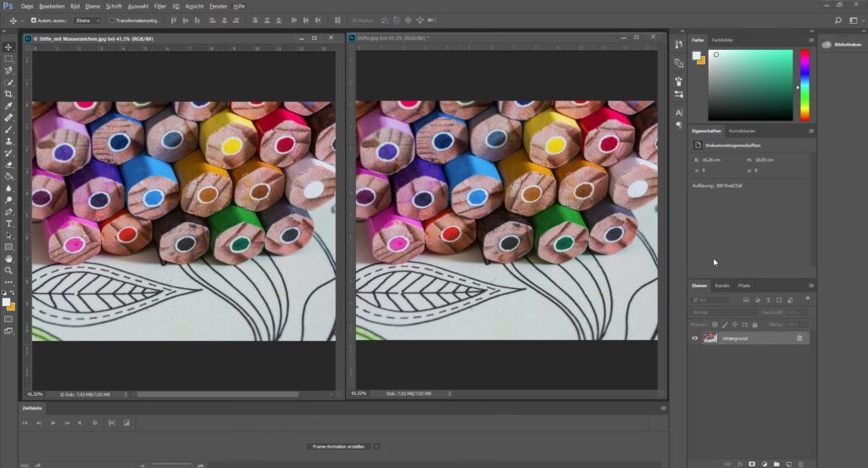Select the Horizontal Type tool
The image size is (868, 468).
(8, 223)
